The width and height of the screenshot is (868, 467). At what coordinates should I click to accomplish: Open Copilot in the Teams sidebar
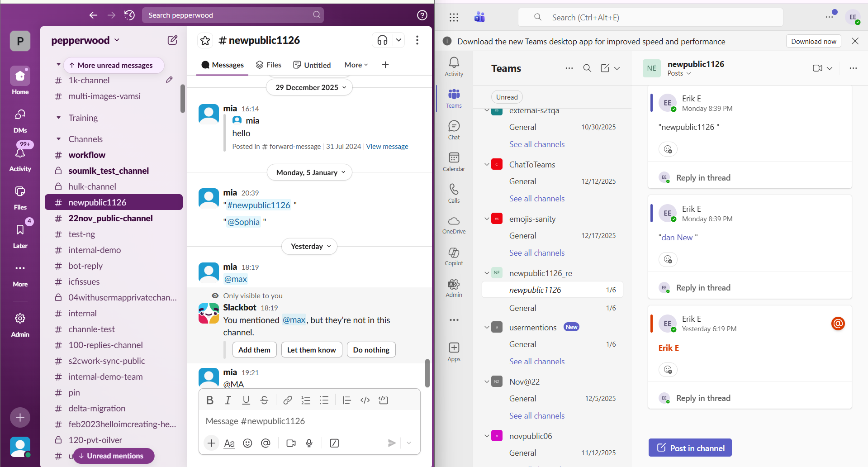(453, 256)
